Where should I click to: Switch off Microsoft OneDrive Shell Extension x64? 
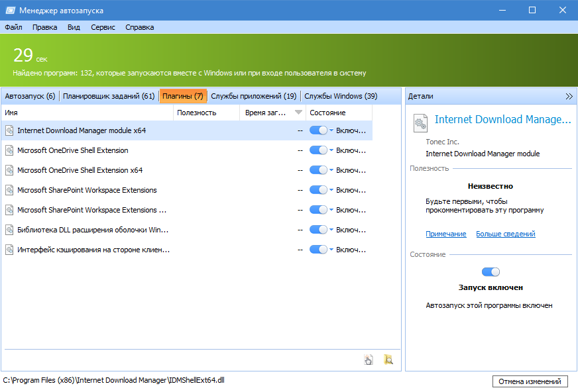coord(318,170)
